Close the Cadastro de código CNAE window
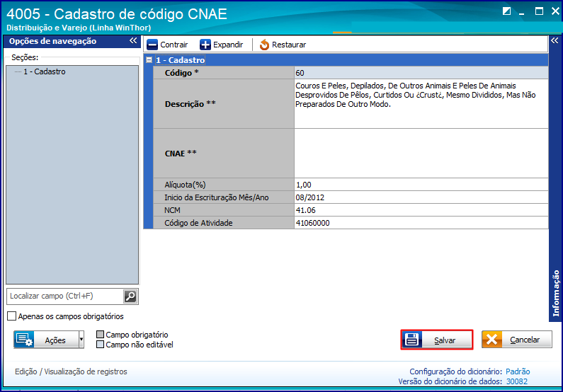 (555, 11)
